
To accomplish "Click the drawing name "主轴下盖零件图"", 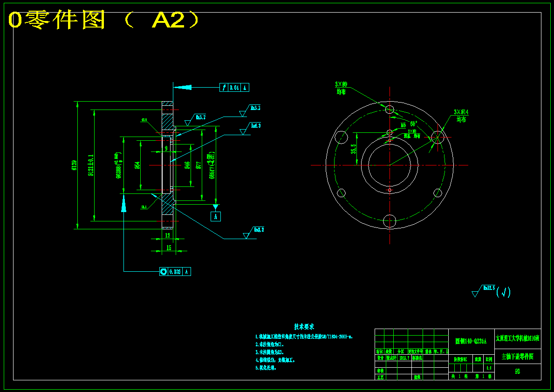I will pos(518,357).
